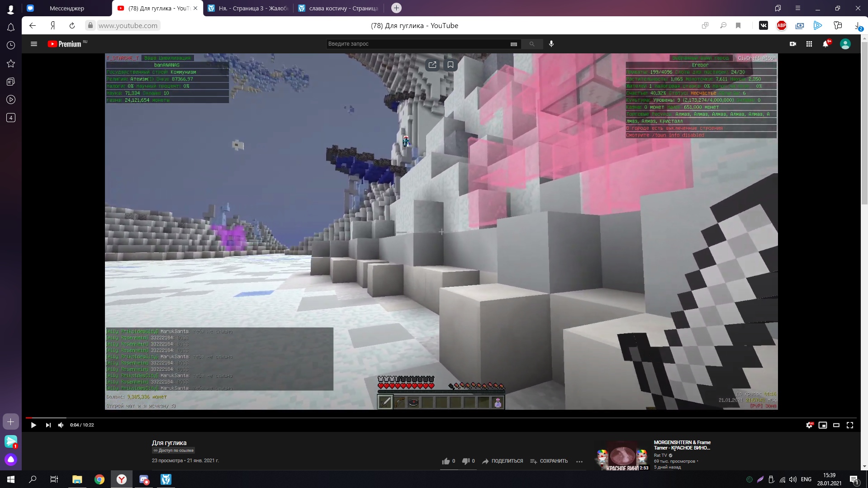Add a service with sidebar plus button

(x=11, y=422)
